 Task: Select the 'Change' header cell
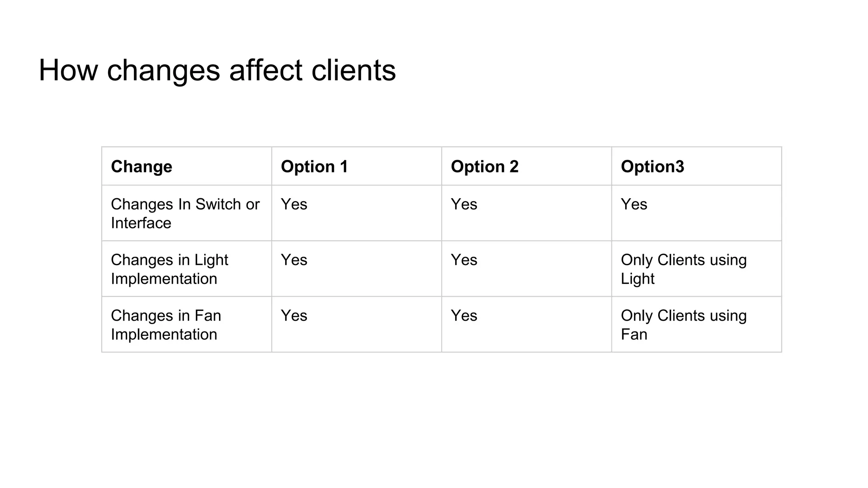click(142, 166)
